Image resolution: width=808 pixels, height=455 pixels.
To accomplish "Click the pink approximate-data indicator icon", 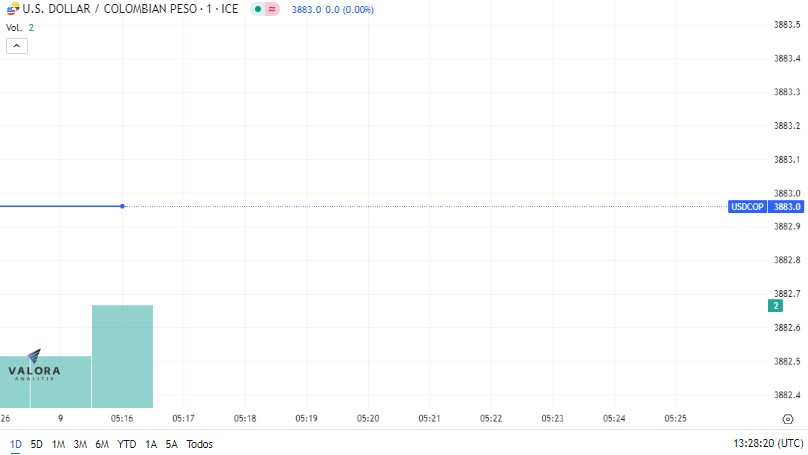I will coord(272,9).
